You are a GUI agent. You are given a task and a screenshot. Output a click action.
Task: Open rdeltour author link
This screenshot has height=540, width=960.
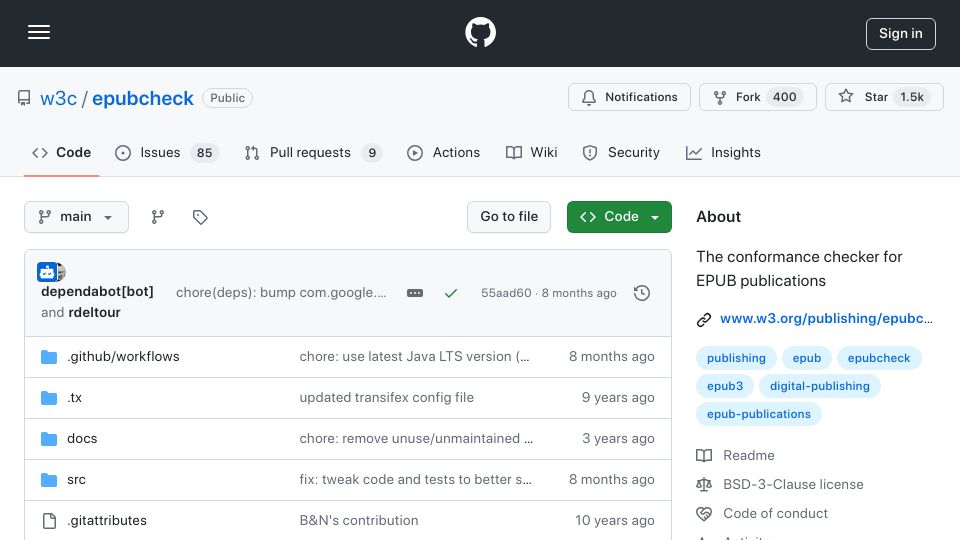(94, 312)
